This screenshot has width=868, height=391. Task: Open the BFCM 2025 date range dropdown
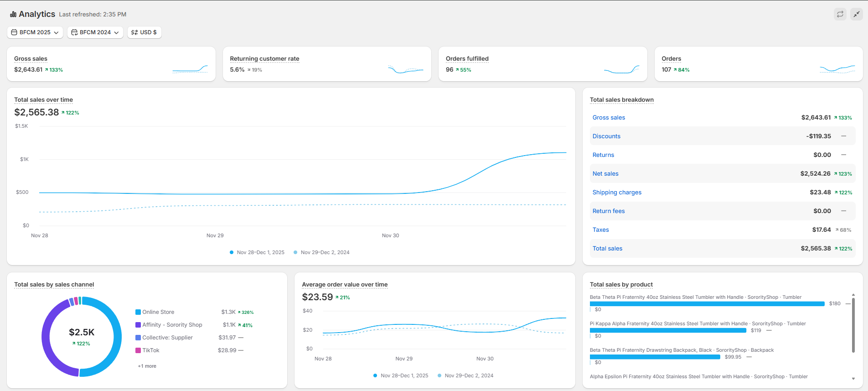pos(35,32)
